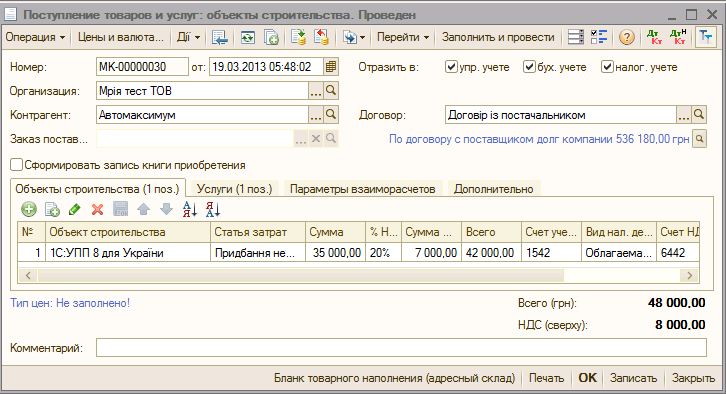Open selection ellipsis for Контрагент field
Image resolution: width=726 pixels, height=394 pixels.
tap(316, 115)
